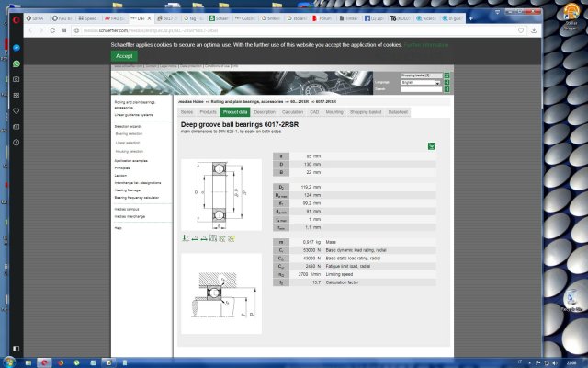Screen dimensions: 588x368
Task: Open medias interchange link
Action: [x=130, y=217]
